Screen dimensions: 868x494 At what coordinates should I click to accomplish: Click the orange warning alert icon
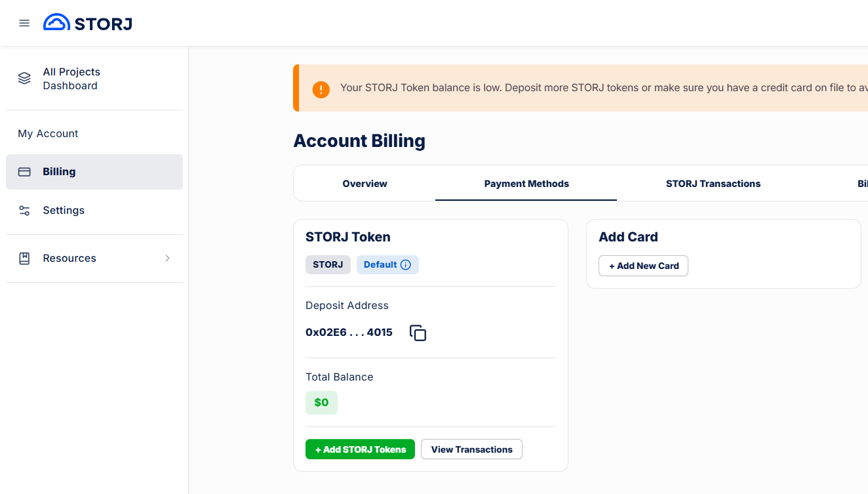321,89
